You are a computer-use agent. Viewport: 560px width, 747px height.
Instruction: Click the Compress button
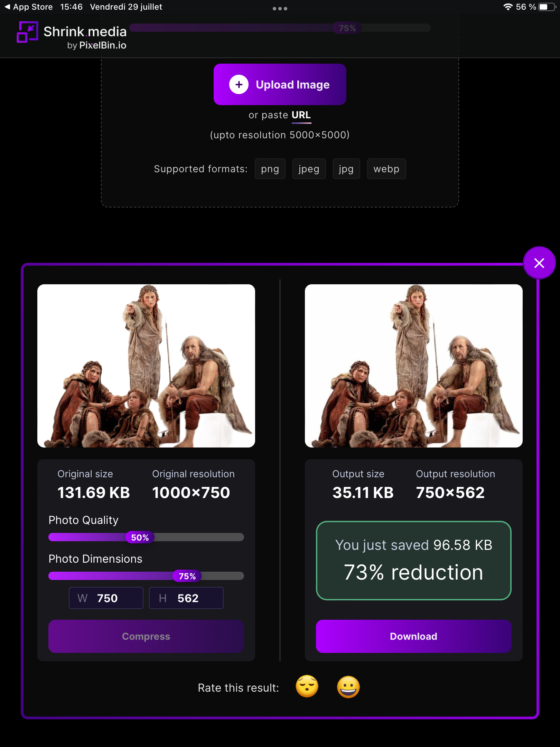point(146,636)
